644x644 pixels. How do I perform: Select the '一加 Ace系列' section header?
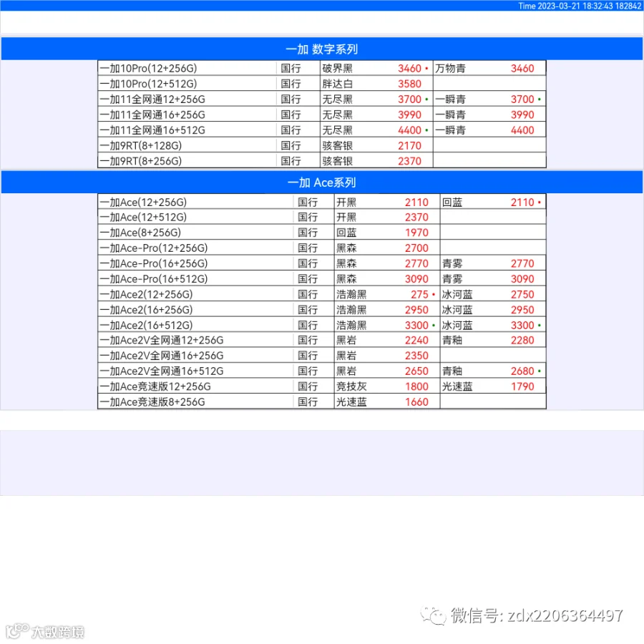point(322,182)
